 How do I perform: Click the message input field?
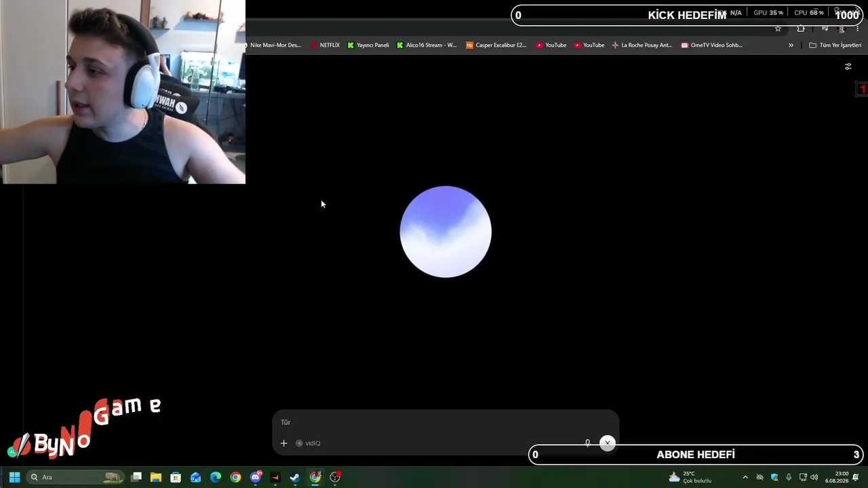(x=446, y=422)
